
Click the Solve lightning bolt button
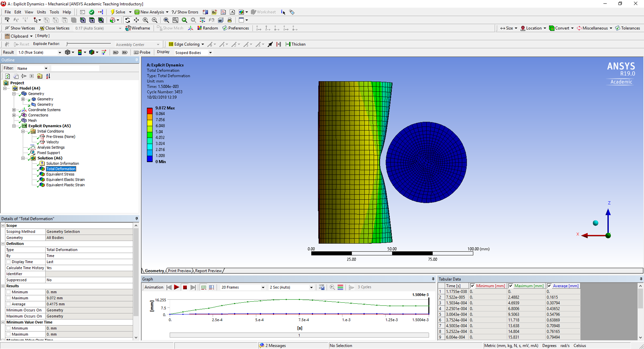tap(112, 12)
